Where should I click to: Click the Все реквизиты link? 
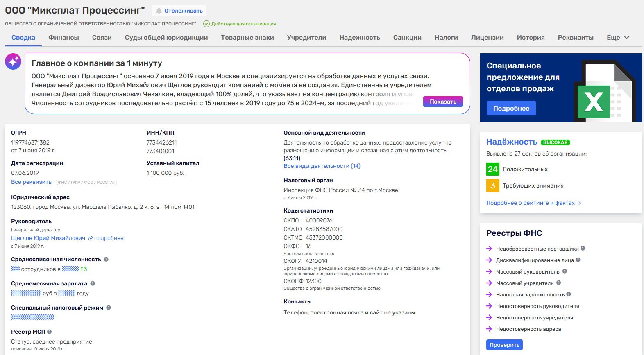point(32,182)
